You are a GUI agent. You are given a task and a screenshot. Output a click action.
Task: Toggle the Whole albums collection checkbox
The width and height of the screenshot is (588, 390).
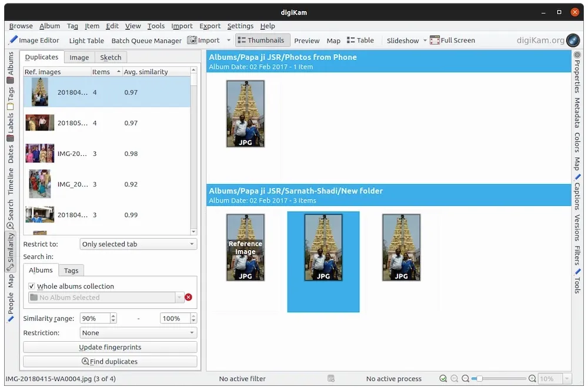32,286
